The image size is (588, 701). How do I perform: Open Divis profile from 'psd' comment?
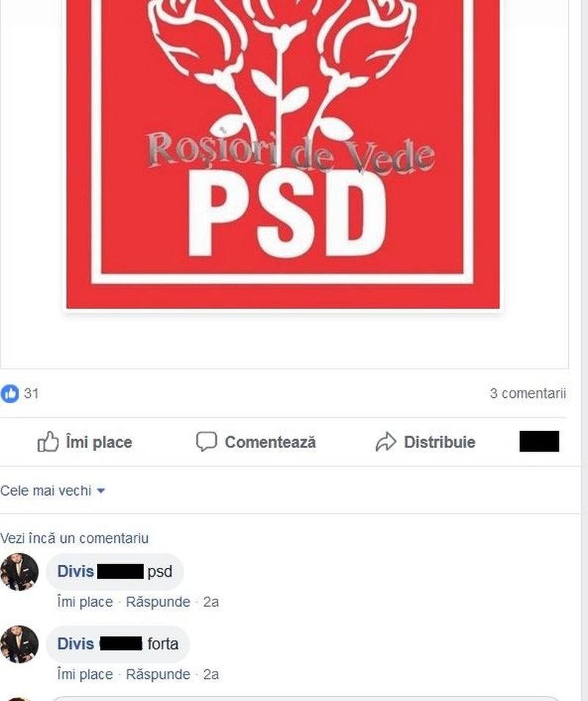pyautogui.click(x=76, y=572)
